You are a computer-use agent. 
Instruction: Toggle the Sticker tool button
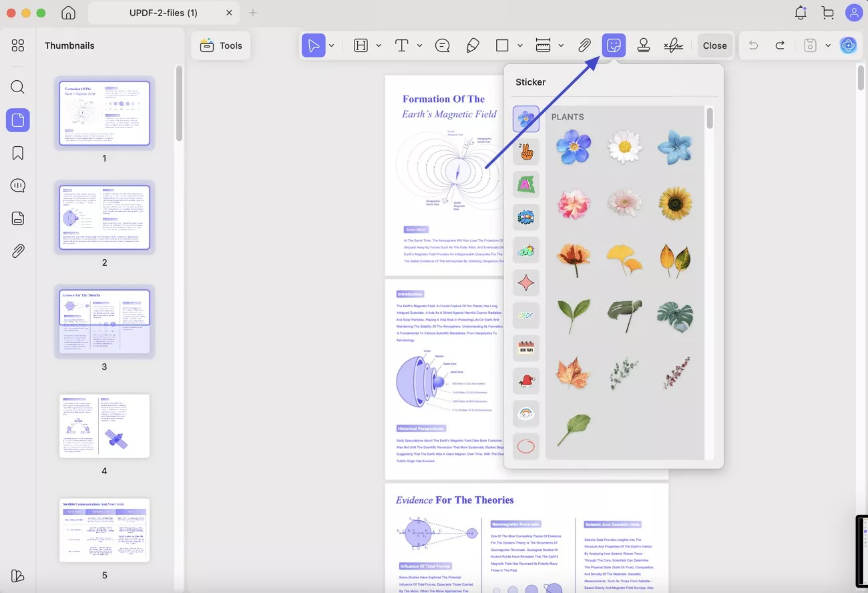coord(614,45)
